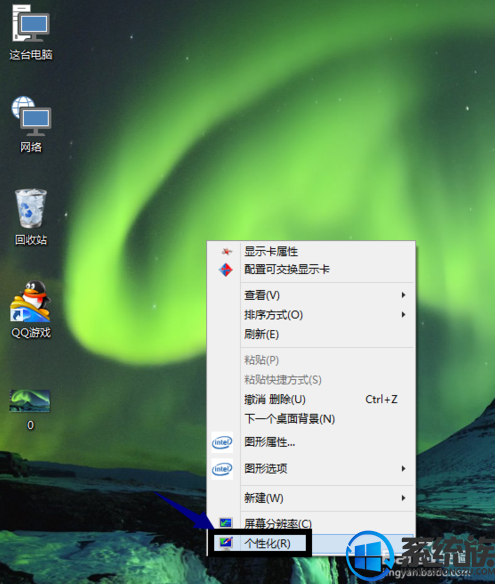This screenshot has width=495, height=584.
Task: Click the 显示卡属性 AMD icon
Action: tap(226, 252)
